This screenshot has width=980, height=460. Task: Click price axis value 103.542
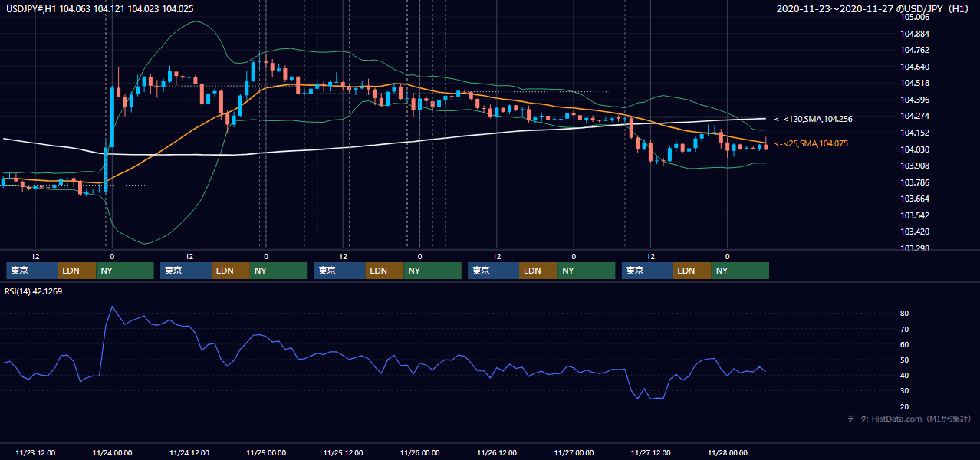(915, 215)
